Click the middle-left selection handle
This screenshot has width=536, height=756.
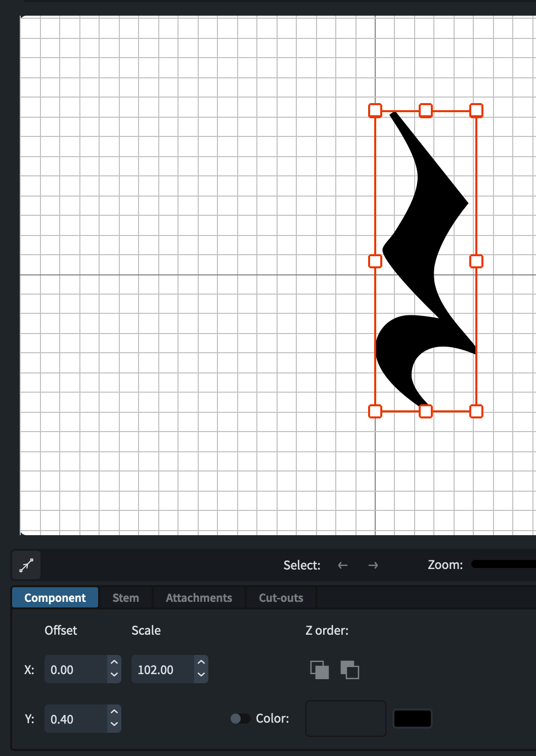tap(375, 261)
